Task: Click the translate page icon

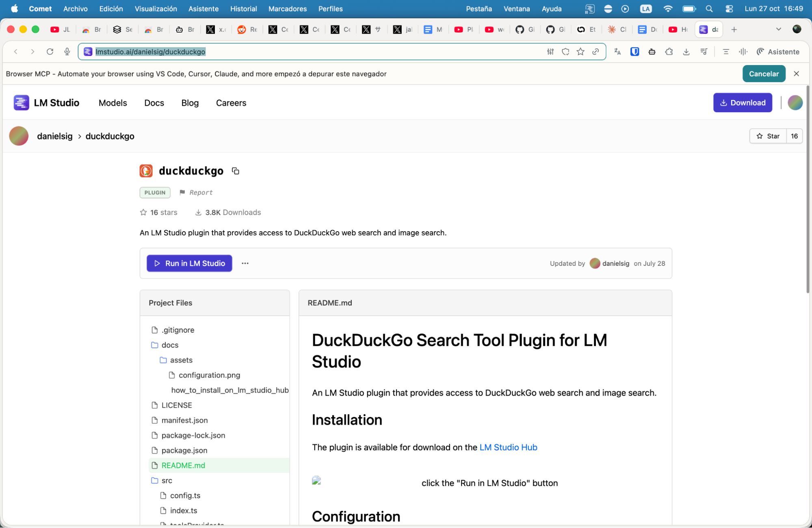Action: (617, 52)
